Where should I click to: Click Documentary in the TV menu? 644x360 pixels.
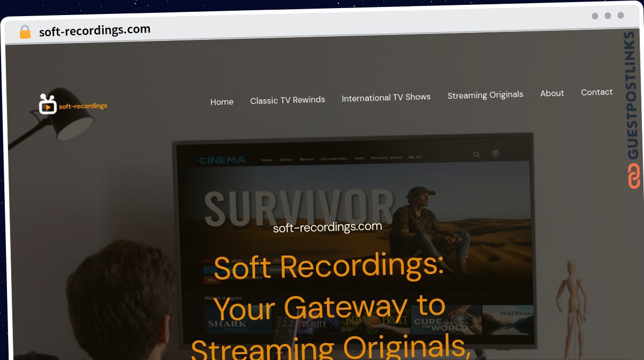334,159
